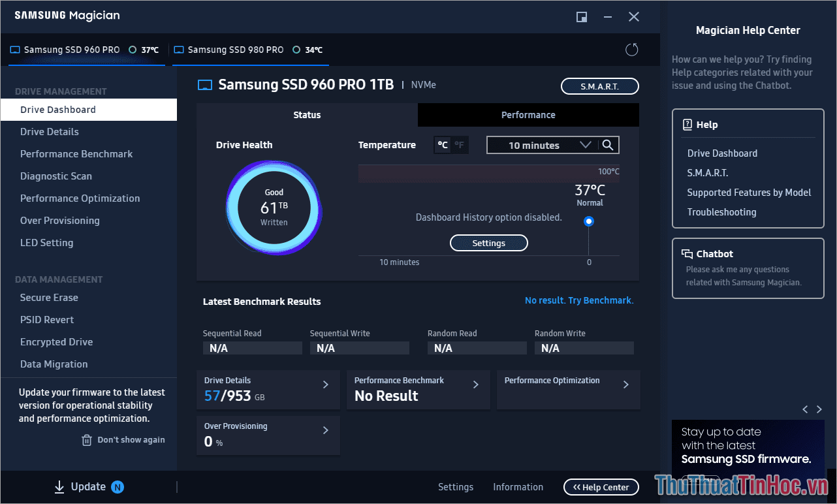Click the Help Center toggle button
This screenshot has height=504, width=837.
tap(601, 487)
